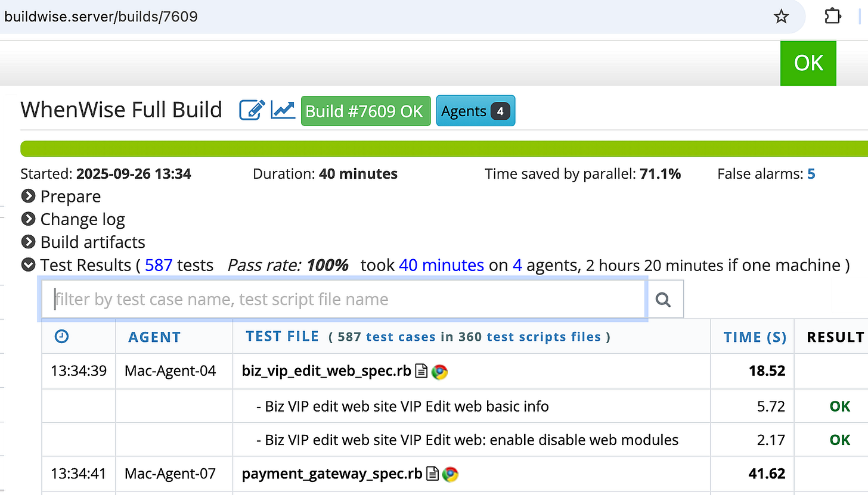Sort by the clock time column icon
Image resolution: width=868 pixels, height=495 pixels.
tap(61, 337)
